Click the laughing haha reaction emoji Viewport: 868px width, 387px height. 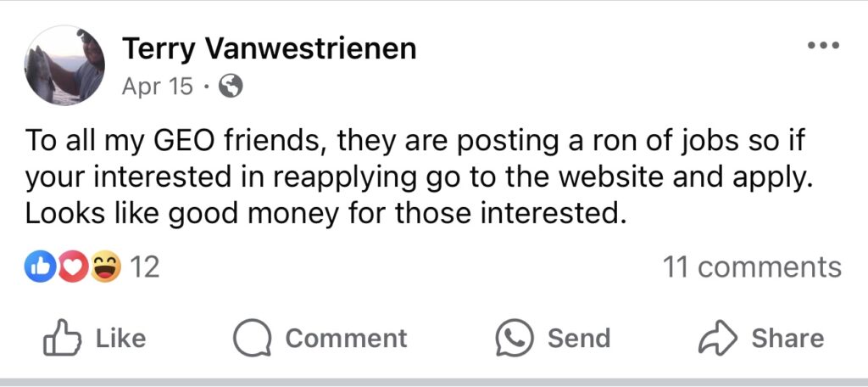tap(105, 267)
